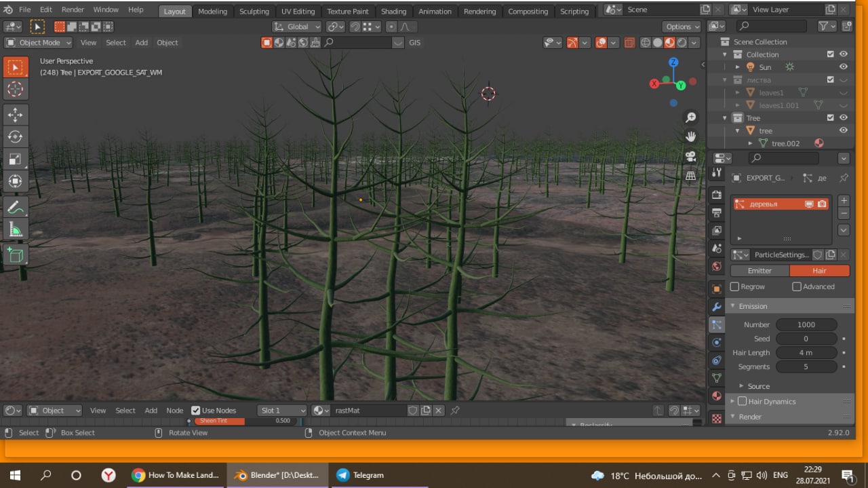The image size is (868, 488).
Task: Remove the selected particle system slot
Action: [844, 214]
